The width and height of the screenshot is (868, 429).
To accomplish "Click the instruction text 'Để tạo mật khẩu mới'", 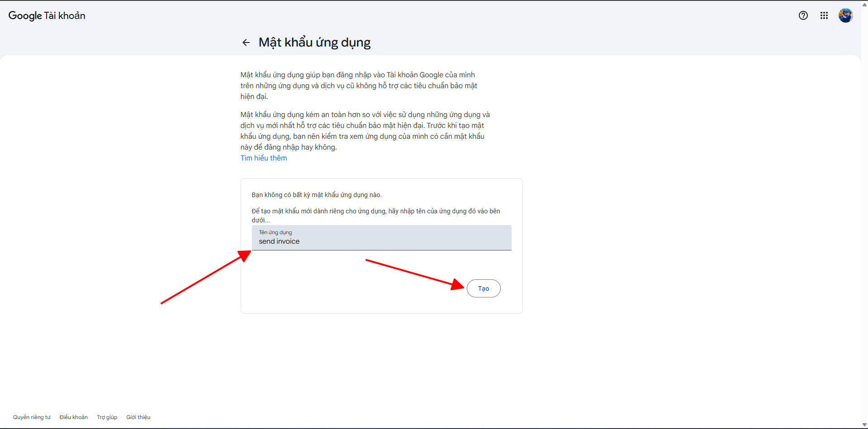I will pos(375,211).
